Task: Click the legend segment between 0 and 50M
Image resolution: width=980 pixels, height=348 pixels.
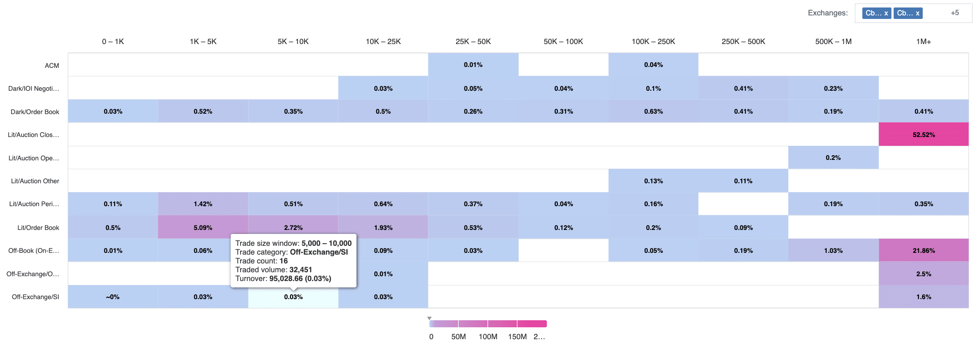Action: point(444,324)
